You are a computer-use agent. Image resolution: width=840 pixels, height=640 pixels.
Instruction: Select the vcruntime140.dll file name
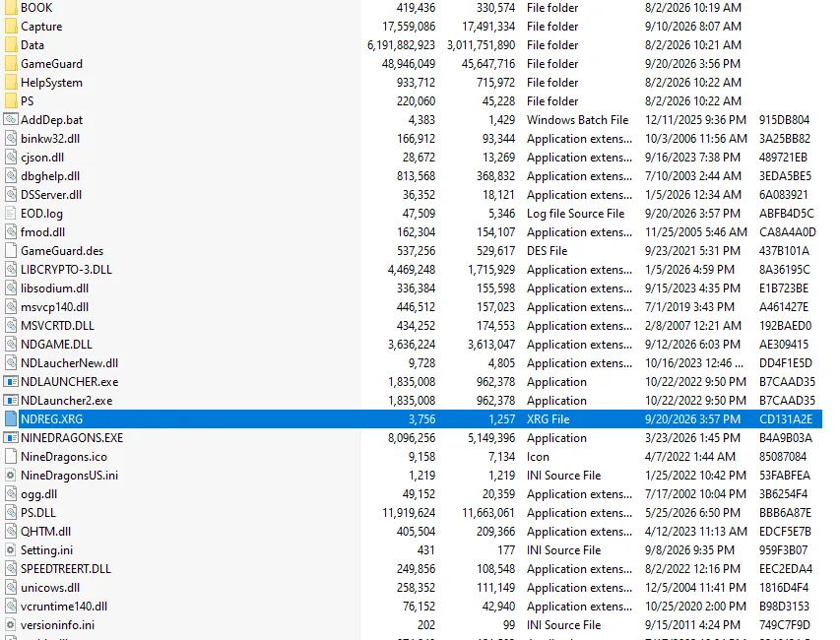coord(64,607)
